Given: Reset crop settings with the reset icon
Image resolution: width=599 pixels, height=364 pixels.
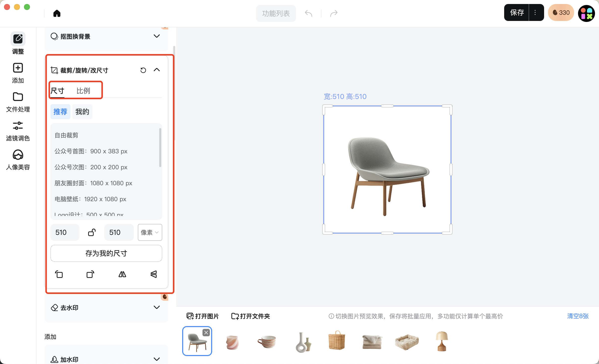Looking at the screenshot, I should 143,70.
